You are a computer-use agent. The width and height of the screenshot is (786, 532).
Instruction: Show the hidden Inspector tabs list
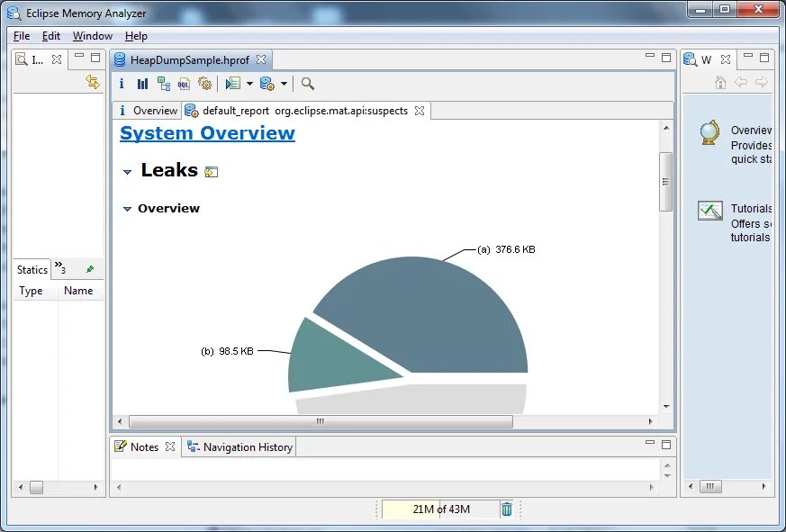click(60, 267)
